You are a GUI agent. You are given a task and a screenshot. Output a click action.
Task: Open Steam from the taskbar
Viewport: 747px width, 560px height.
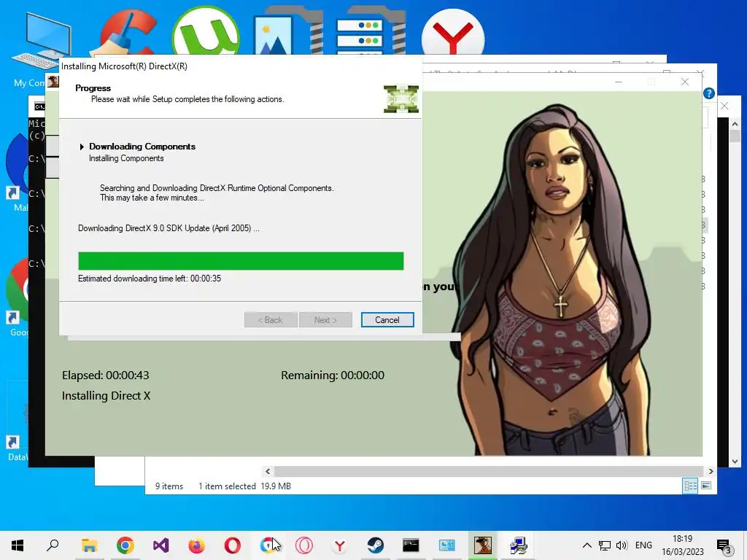pos(376,545)
